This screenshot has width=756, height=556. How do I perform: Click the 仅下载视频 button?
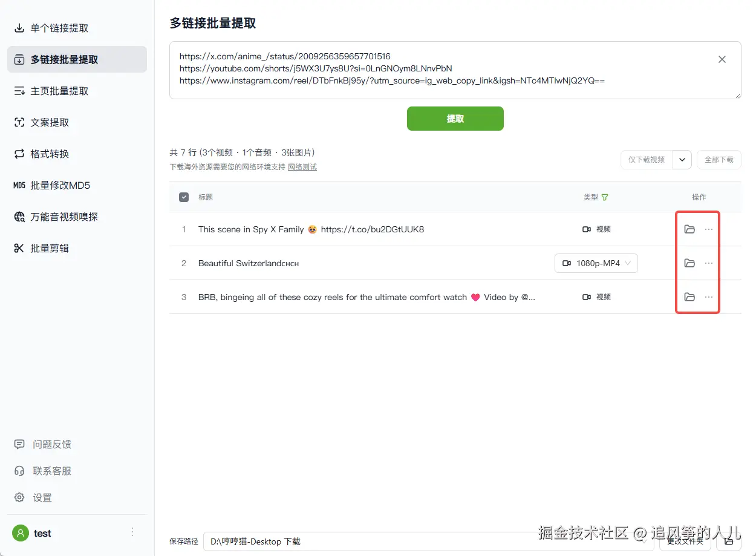[x=647, y=160]
